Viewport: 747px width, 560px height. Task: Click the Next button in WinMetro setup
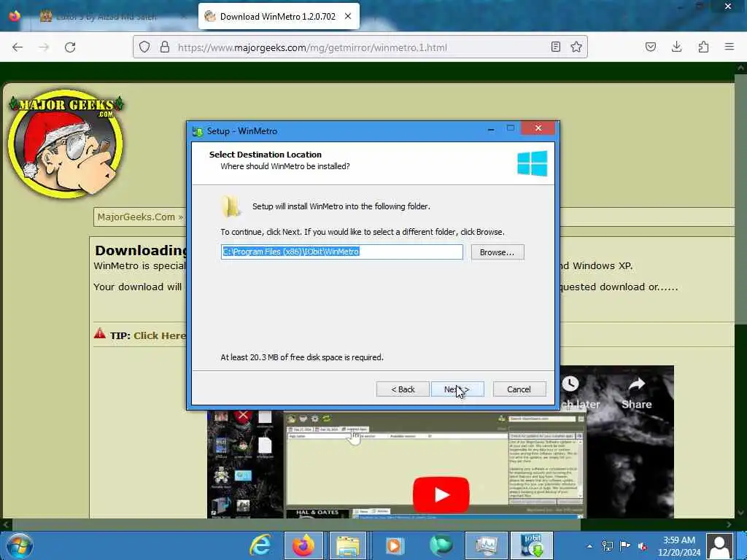tap(457, 389)
